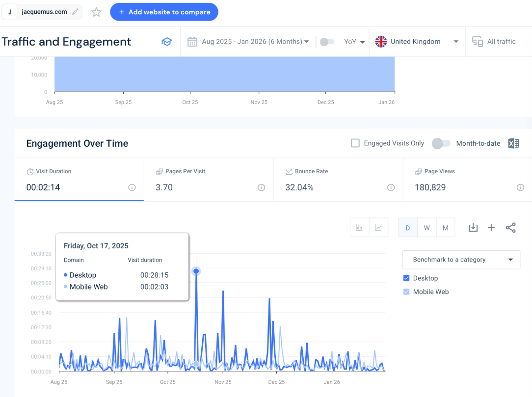Edit website name with pencil icon
This screenshot has height=397, width=532.
pos(75,12)
